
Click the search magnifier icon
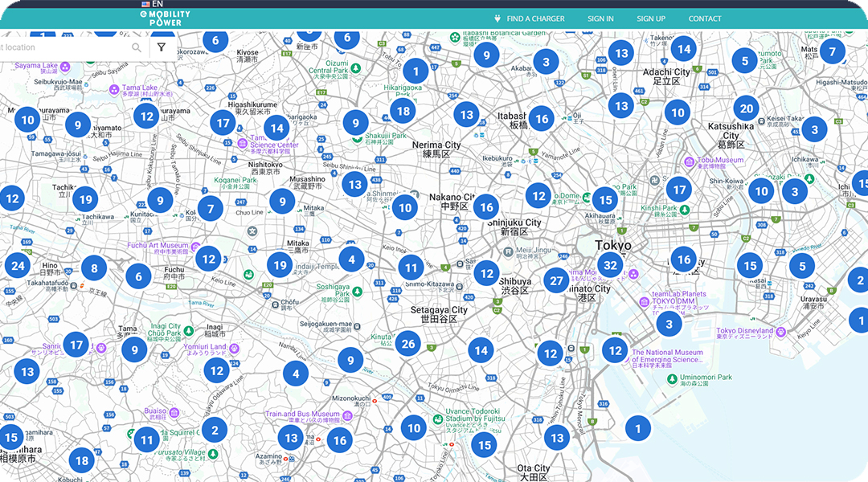click(137, 48)
